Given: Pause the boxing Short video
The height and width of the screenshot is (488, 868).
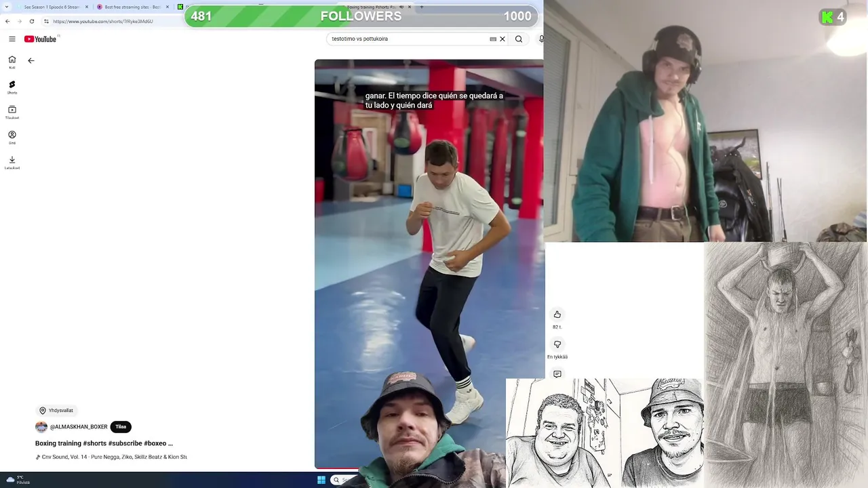Looking at the screenshot, I should 429,264.
